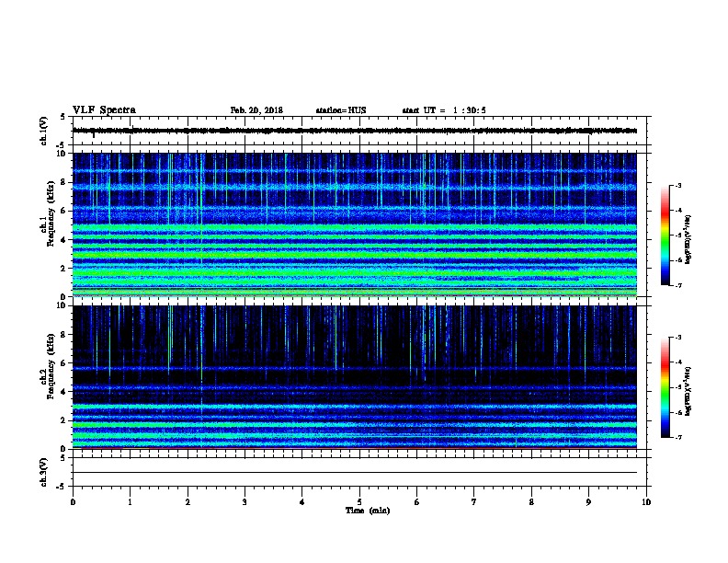Click the "-3" label on ch.1 colorbar
The image size is (728, 563).
coord(677,185)
